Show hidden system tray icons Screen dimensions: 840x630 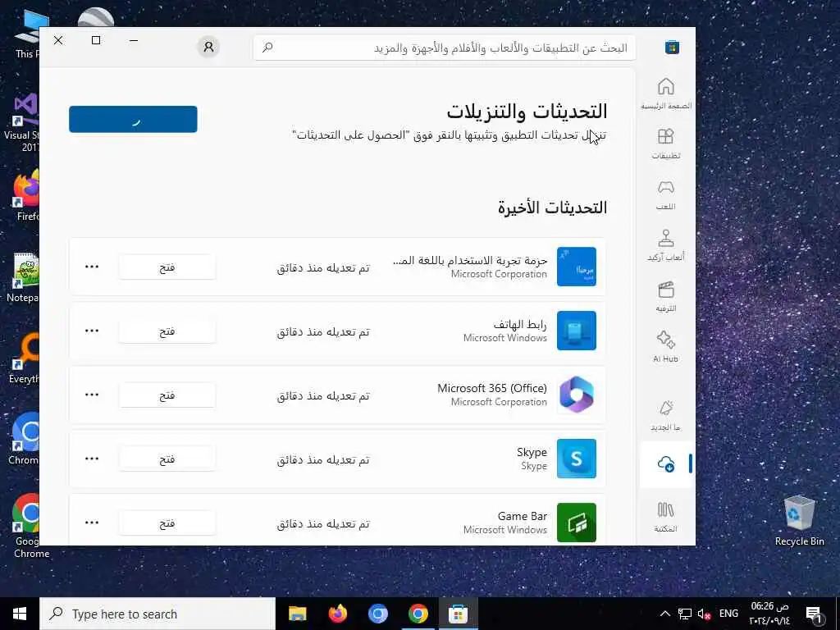click(x=664, y=614)
